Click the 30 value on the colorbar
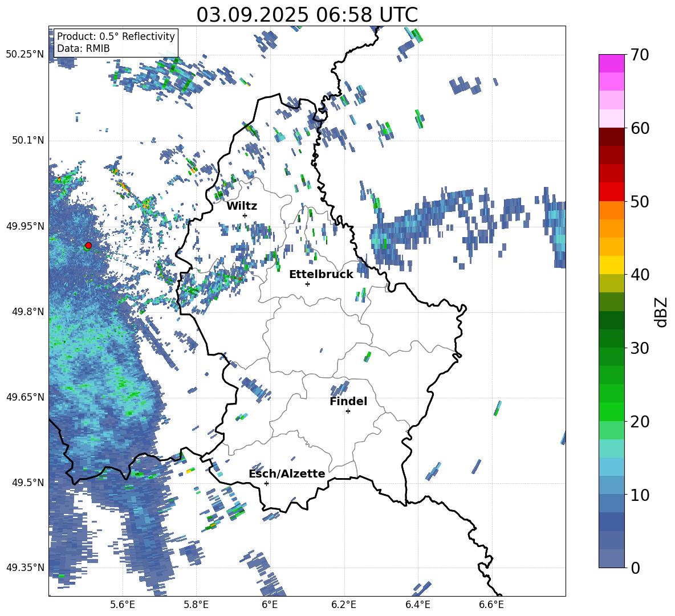Screen dimensions: 675x616 (x=640, y=348)
